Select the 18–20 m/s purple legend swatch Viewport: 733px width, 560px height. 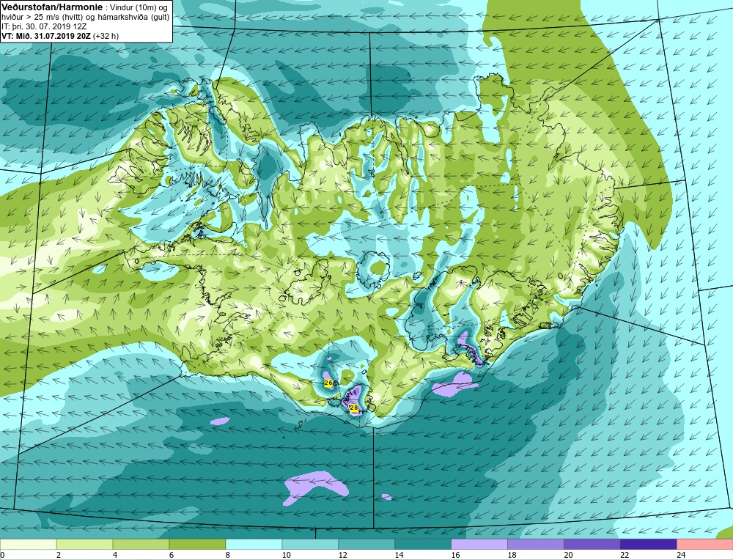(536, 545)
